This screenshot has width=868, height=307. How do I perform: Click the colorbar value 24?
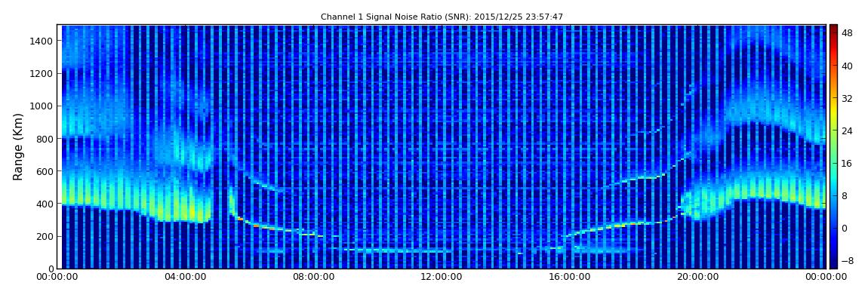pos(847,131)
